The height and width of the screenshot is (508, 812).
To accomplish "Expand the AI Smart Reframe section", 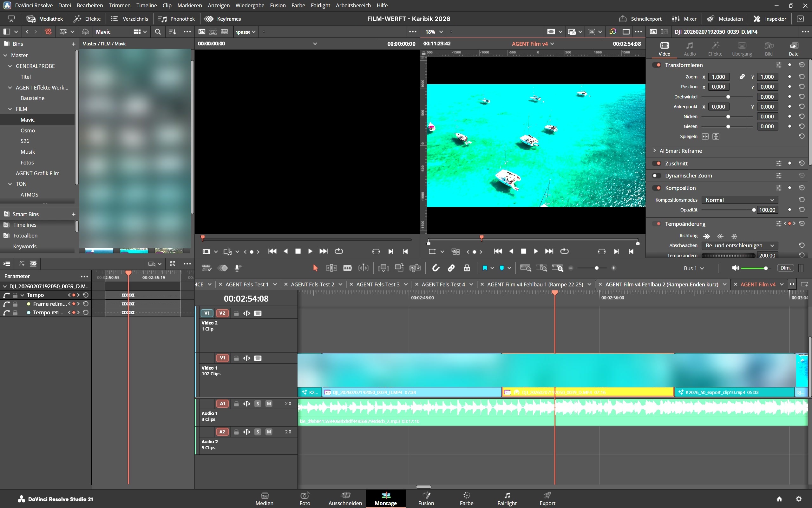I will point(655,150).
